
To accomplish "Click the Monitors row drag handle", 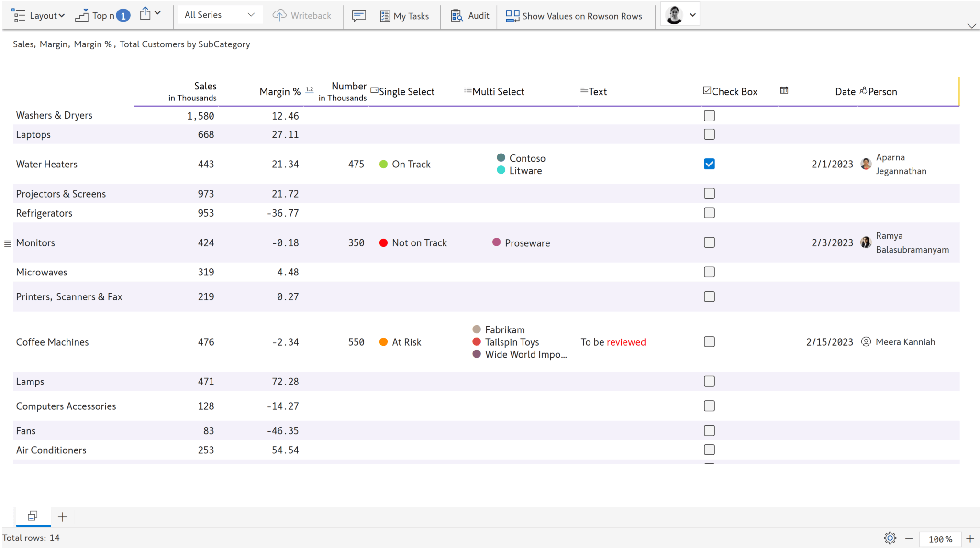I will click(x=8, y=243).
